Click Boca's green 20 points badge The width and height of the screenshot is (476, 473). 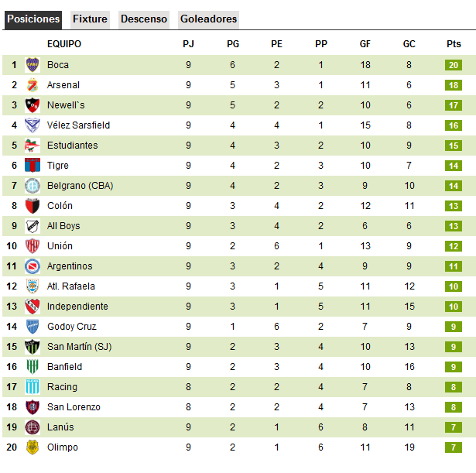pos(454,65)
